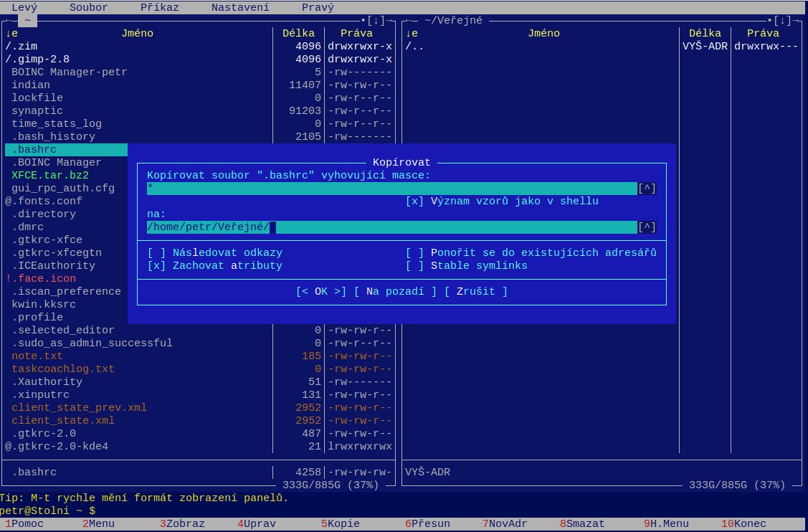Image resolution: width=808 pixels, height=532 pixels.
Task: Select the '.directory' file row
Action: [44, 214]
